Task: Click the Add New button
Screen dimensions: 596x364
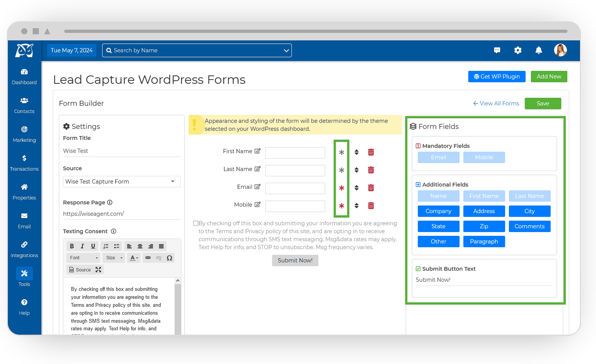Action: (549, 76)
